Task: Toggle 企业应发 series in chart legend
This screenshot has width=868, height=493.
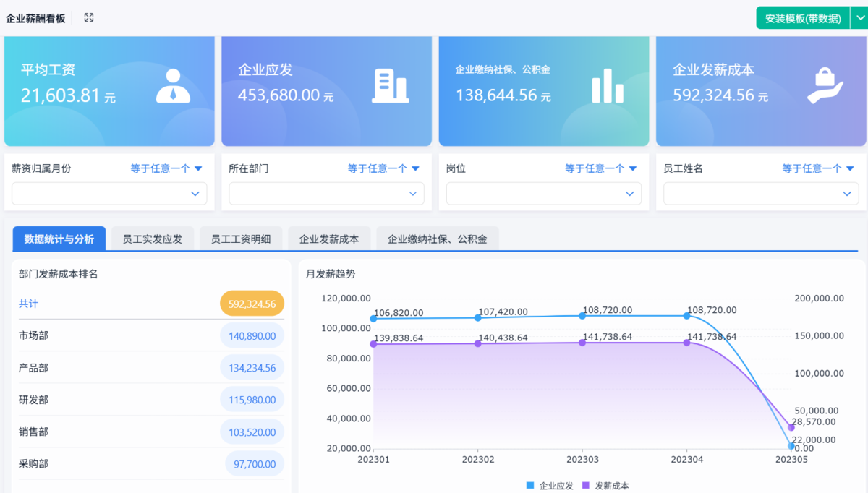Action: point(550,486)
